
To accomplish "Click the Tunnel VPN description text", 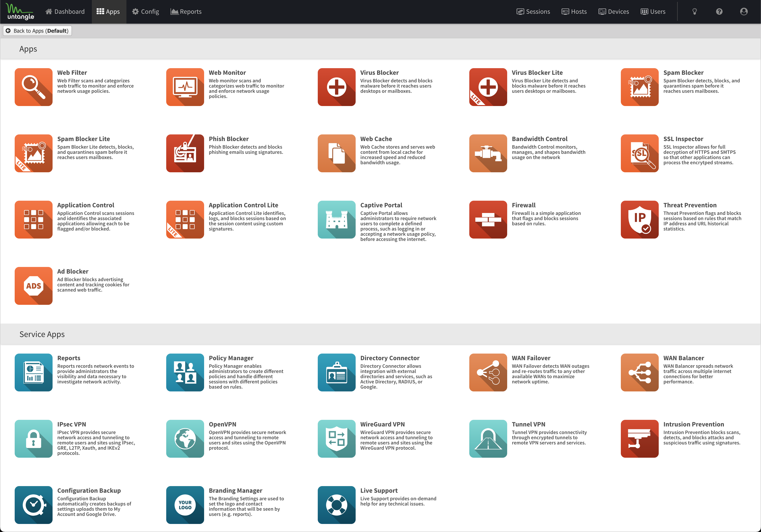I will point(549,437).
